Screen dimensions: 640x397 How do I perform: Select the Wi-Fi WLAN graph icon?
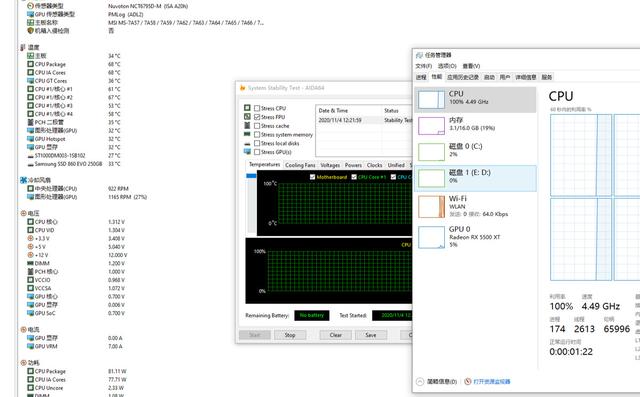point(431,206)
